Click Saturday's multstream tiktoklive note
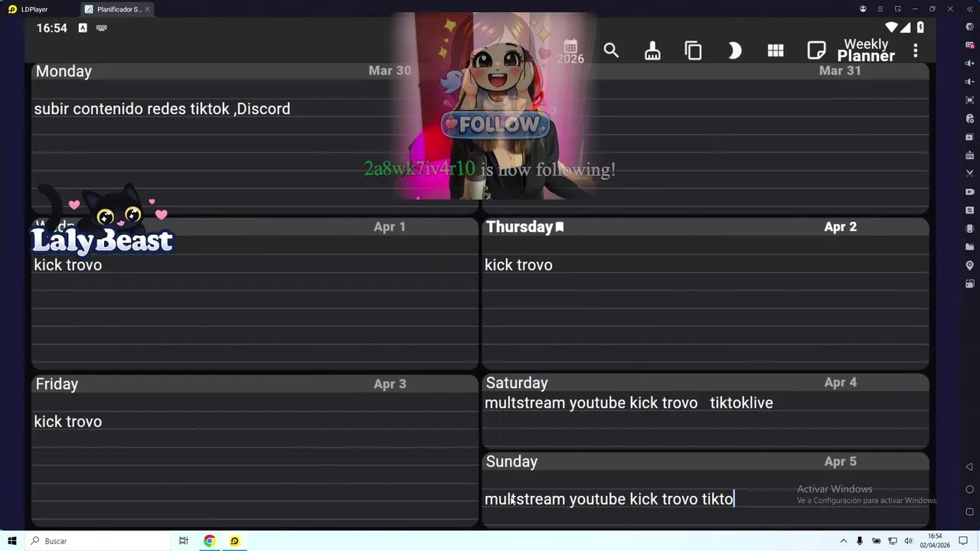The height and width of the screenshot is (551, 980). pyautogui.click(x=629, y=403)
